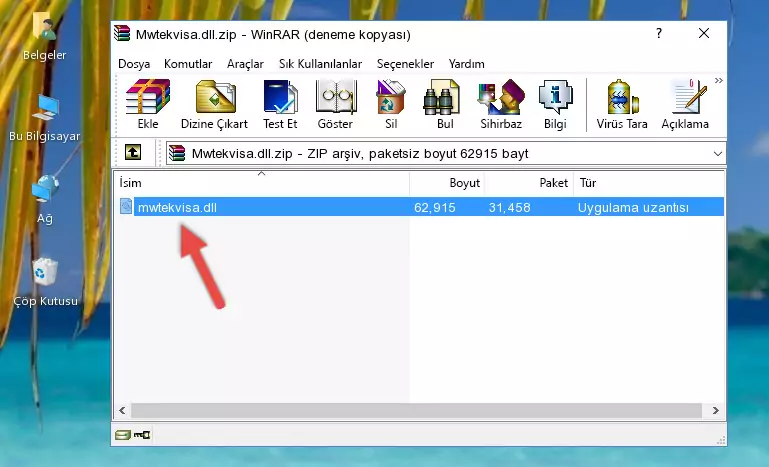Screen dimensions: 769x467
Task: Click the drive icon in status bar
Action: [123, 435]
